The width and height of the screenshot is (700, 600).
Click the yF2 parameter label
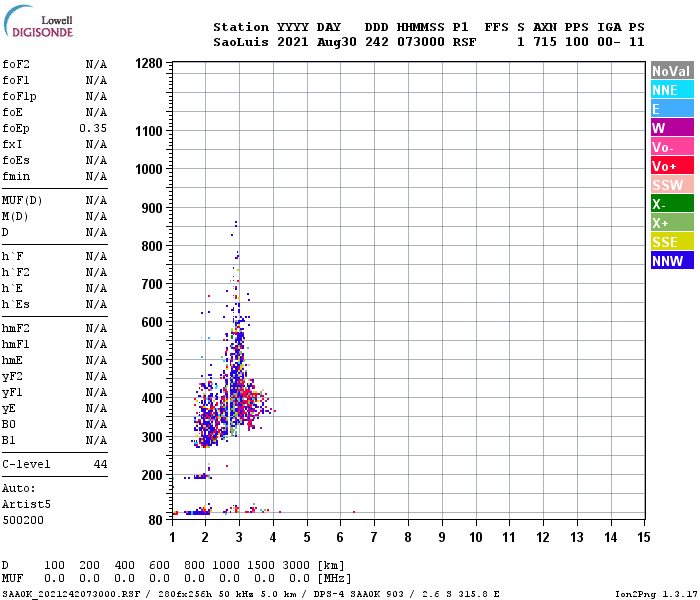click(12, 377)
